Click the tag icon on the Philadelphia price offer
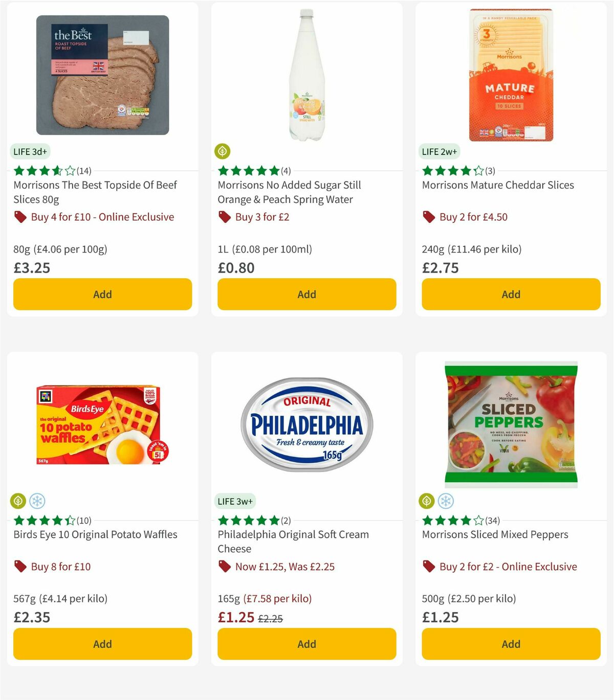The width and height of the screenshot is (614, 700). (x=224, y=567)
